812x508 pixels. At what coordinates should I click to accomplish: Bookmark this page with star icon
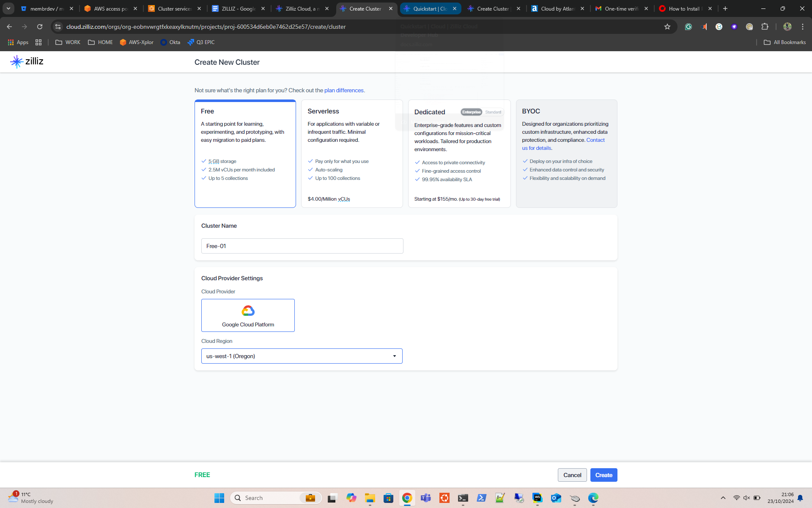pyautogui.click(x=667, y=27)
